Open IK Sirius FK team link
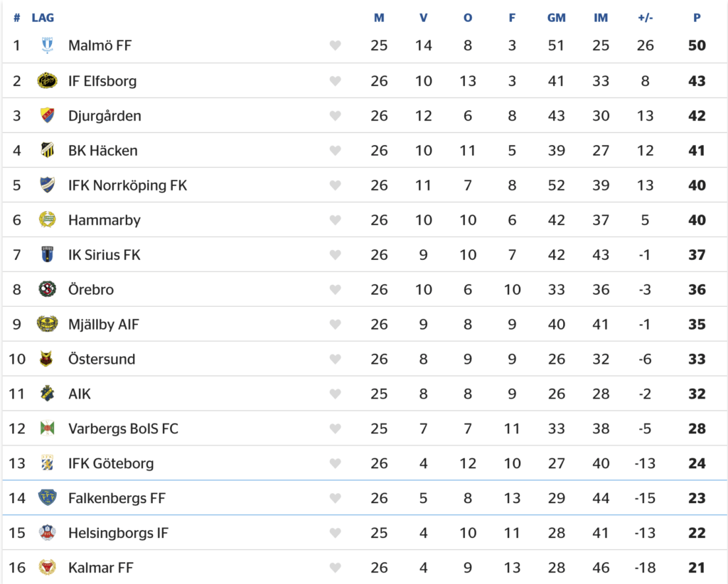 pyautogui.click(x=104, y=254)
